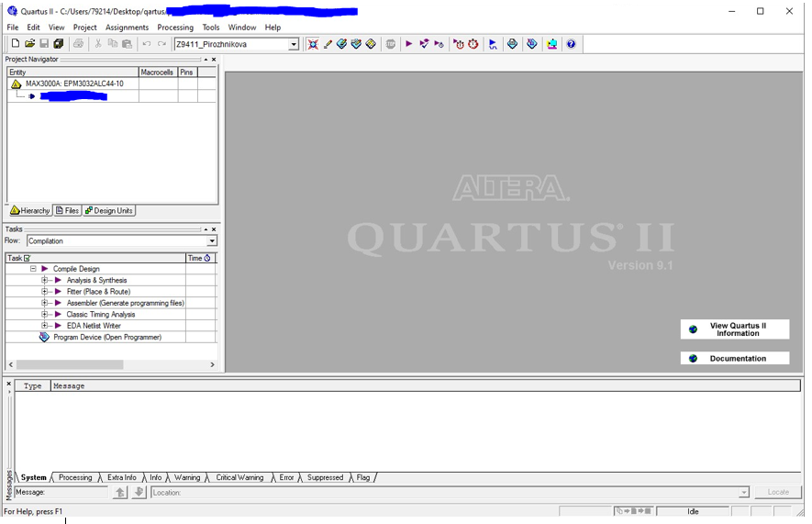Image resolution: width=812 pixels, height=524 pixels.
Task: Click the Copy toolbar icon
Action: [x=112, y=44]
